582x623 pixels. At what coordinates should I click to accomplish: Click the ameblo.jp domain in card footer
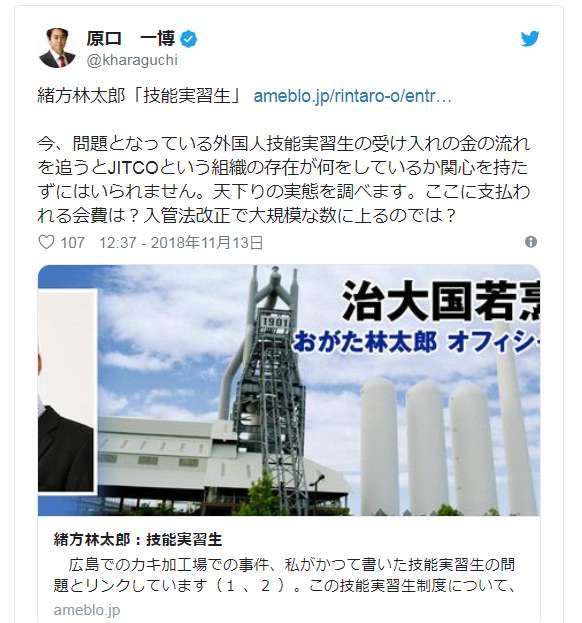(87, 610)
